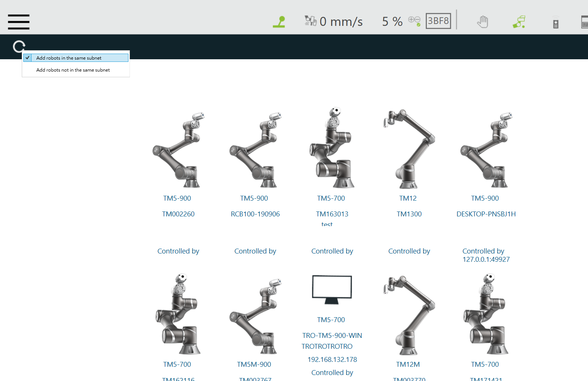Select Add robots not in the same subnet
Image resolution: width=588 pixels, height=381 pixels.
76,70
